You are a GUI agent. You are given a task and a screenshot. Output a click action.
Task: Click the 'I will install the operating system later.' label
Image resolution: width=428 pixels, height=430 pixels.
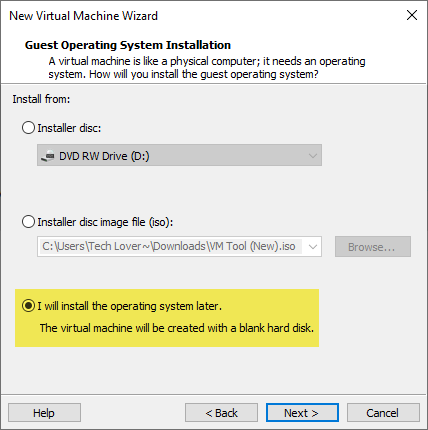pyautogui.click(x=129, y=306)
